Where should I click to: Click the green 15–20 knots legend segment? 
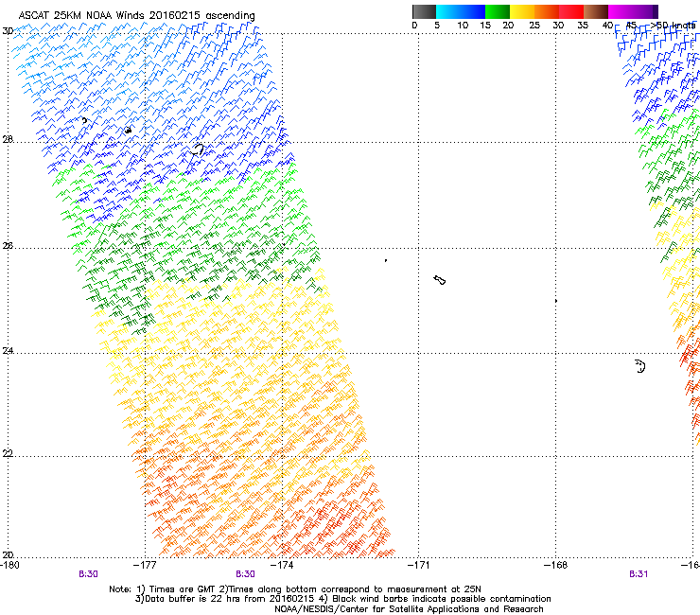498,11
